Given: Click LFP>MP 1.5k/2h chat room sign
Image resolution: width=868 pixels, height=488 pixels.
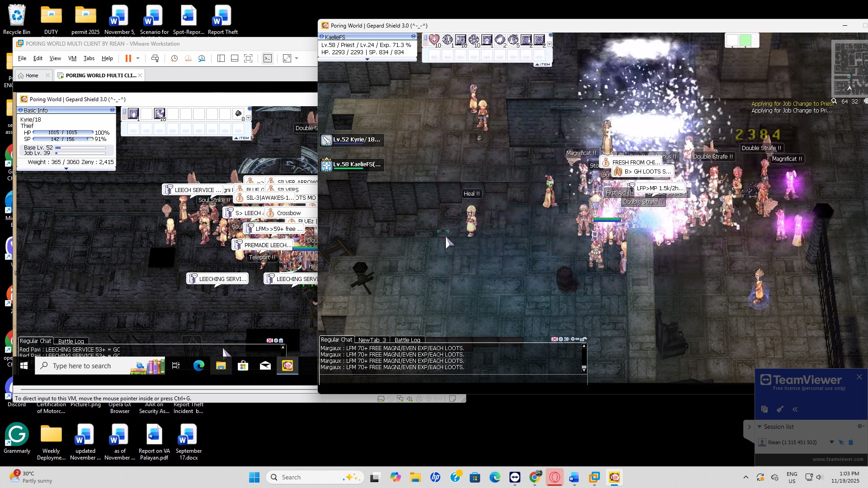Looking at the screenshot, I should point(656,188).
